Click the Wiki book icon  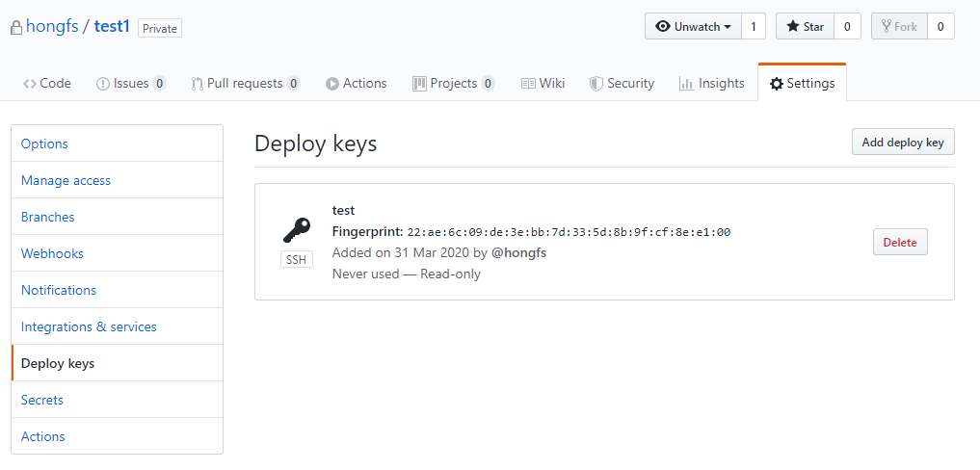tap(528, 84)
